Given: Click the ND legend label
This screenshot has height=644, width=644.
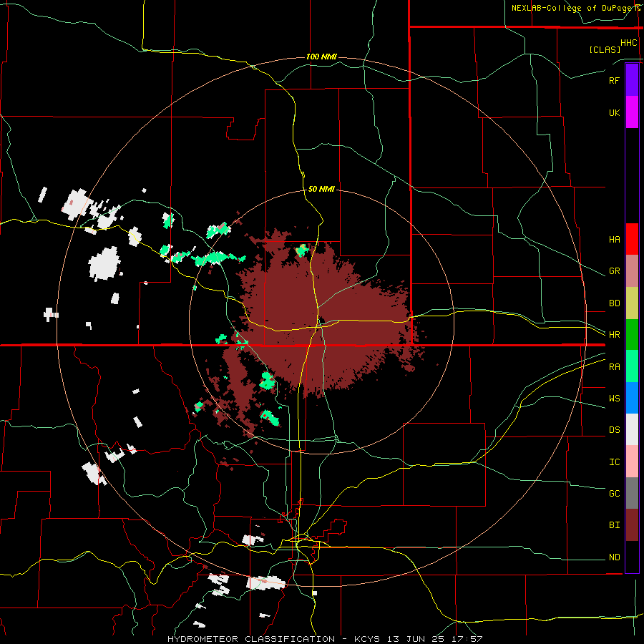Looking at the screenshot, I should pos(614,557).
